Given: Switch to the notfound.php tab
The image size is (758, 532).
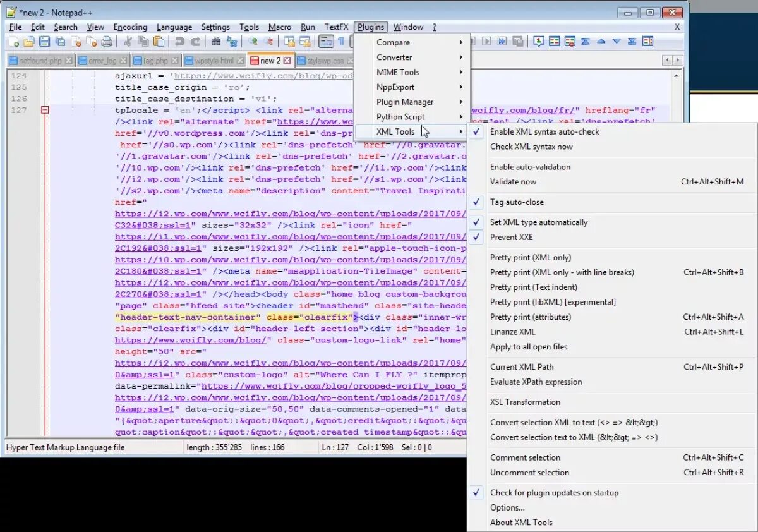Looking at the screenshot, I should point(40,61).
